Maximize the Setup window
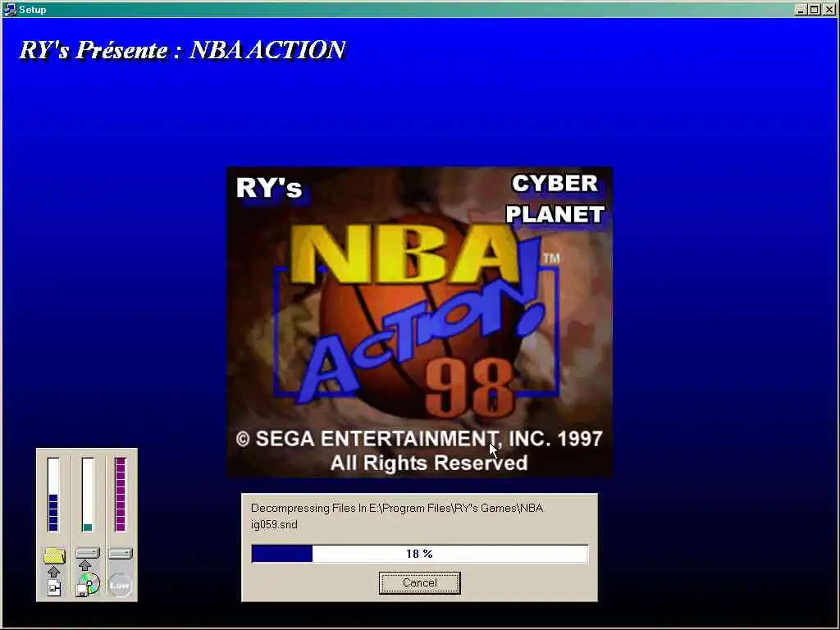The height and width of the screenshot is (630, 840). point(815,10)
